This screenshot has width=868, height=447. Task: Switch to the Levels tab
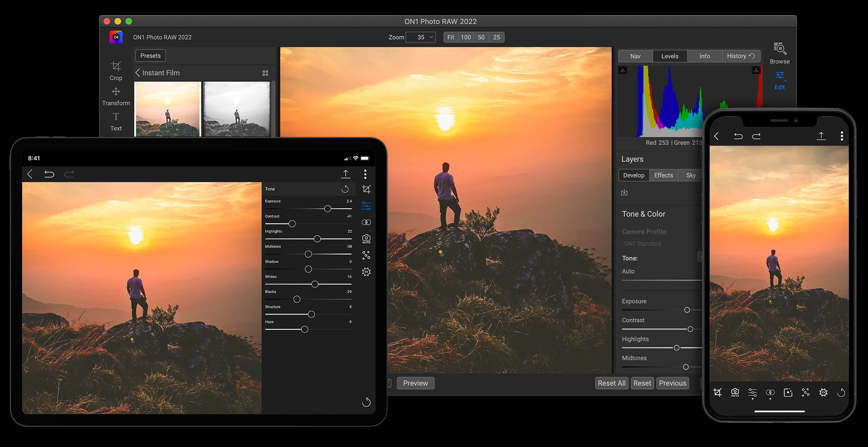pyautogui.click(x=670, y=56)
